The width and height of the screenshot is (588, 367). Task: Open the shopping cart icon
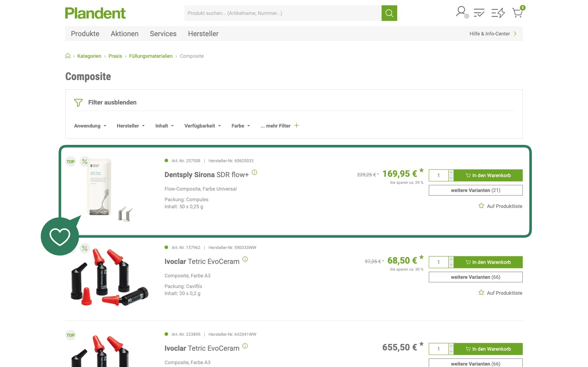[x=518, y=12]
